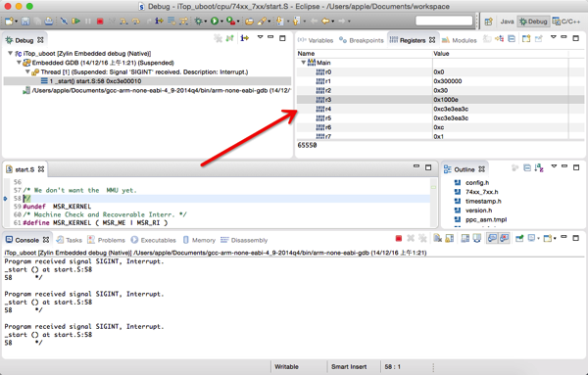The height and width of the screenshot is (375, 588).
Task: Click the Open Perspective icon
Action: [x=488, y=22]
